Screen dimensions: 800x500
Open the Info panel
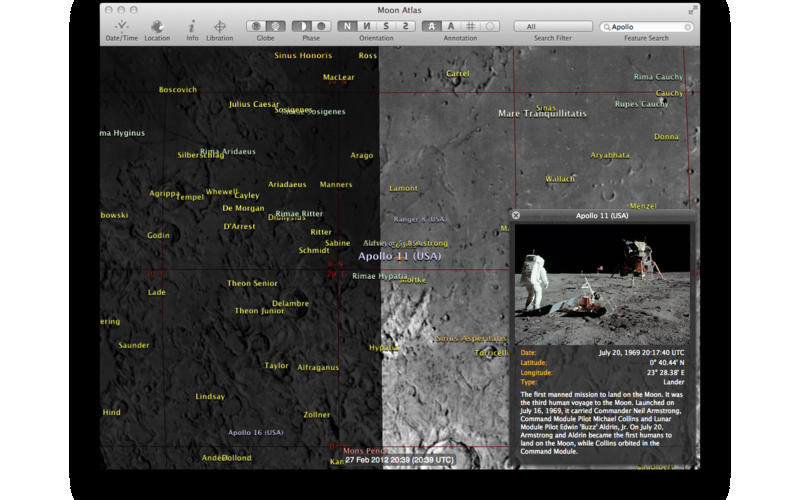tap(192, 27)
